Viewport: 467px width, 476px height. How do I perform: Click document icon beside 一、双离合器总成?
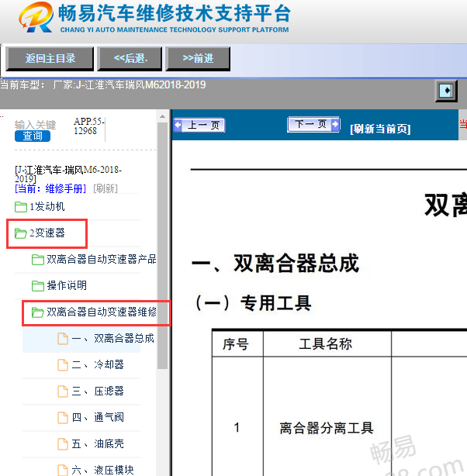[63, 339]
